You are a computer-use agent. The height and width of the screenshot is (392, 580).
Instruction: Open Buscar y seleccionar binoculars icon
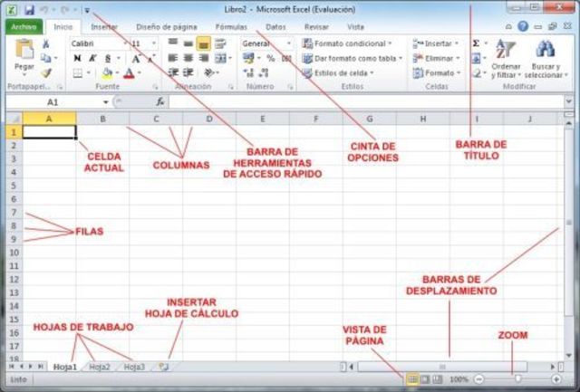[x=546, y=49]
